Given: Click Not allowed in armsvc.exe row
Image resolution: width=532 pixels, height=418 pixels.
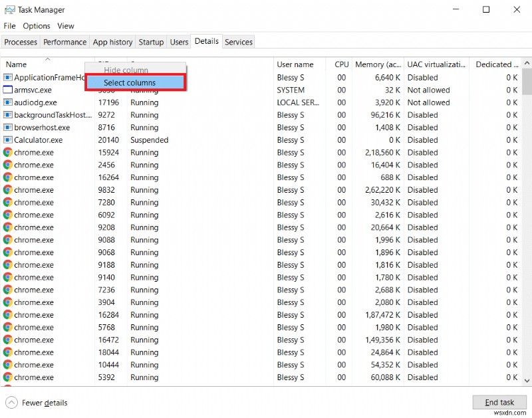Looking at the screenshot, I should coord(428,90).
